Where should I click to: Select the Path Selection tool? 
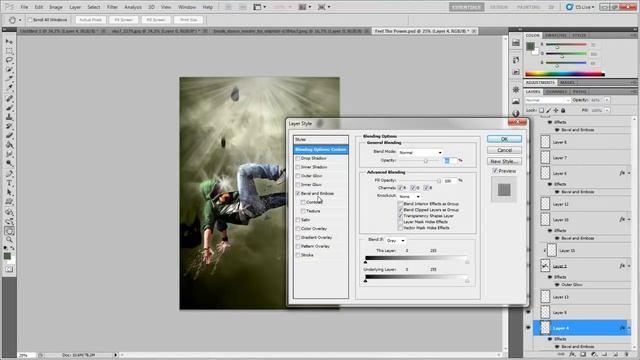(9, 193)
